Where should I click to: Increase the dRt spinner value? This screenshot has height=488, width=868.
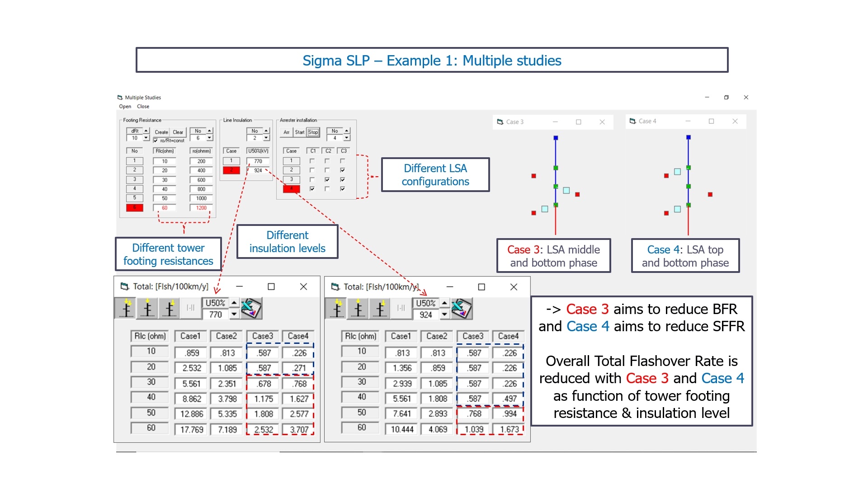[146, 131]
